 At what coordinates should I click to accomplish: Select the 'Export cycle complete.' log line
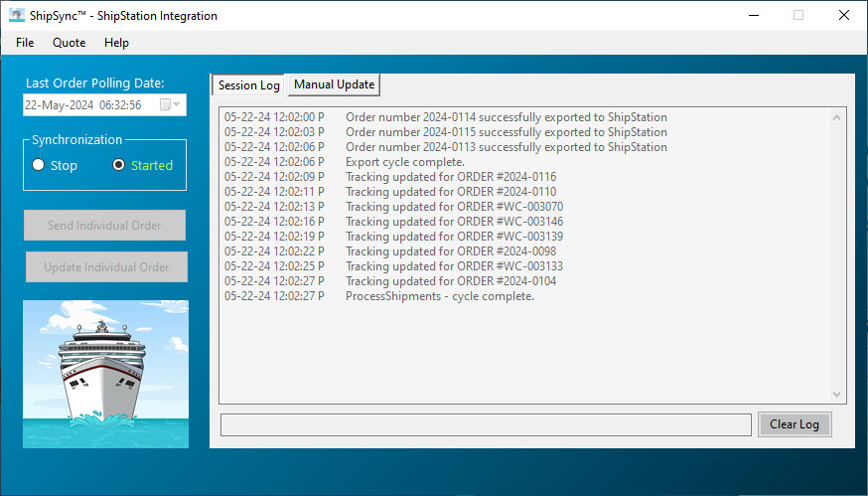pyautogui.click(x=345, y=162)
